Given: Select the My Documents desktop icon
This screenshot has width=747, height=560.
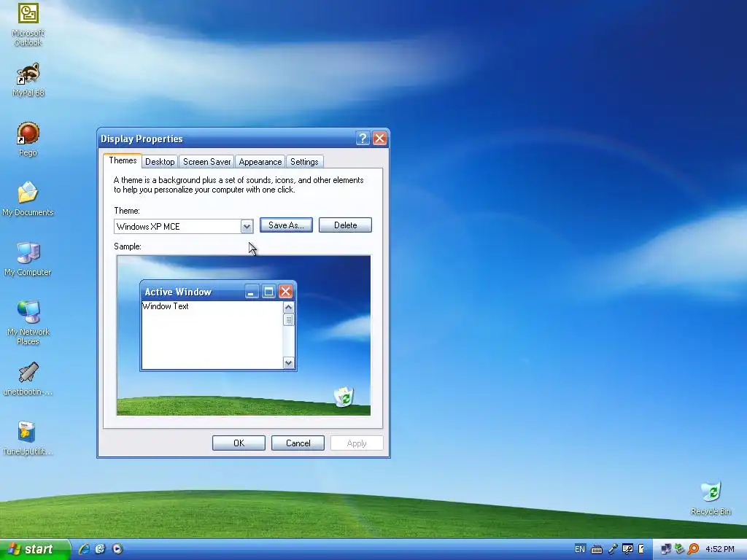Looking at the screenshot, I should (28, 199).
